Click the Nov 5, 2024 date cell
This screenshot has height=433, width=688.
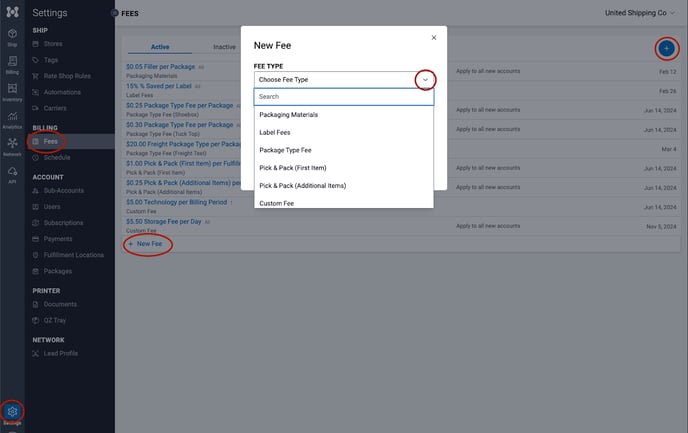point(661,226)
